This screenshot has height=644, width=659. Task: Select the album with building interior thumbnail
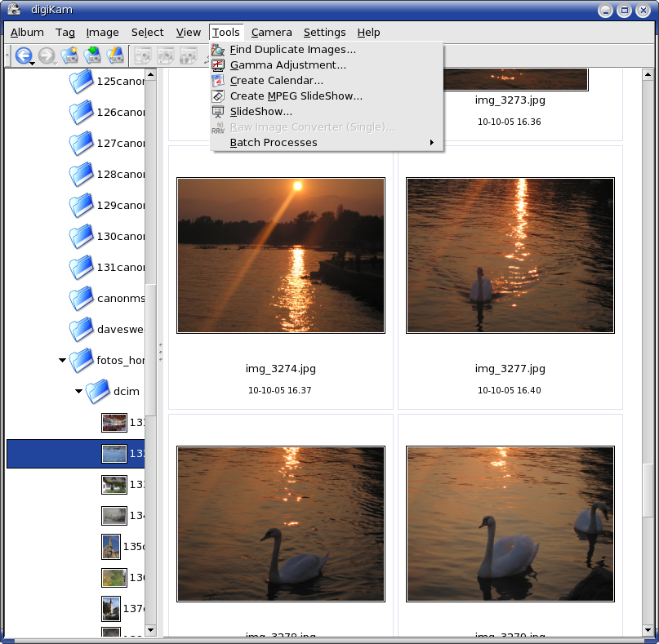[122, 423]
